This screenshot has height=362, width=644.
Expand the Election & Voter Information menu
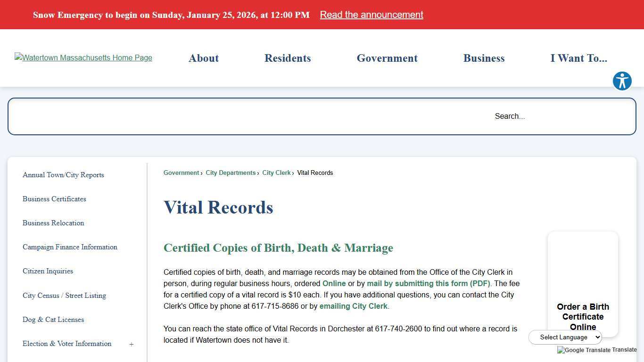[x=132, y=344]
